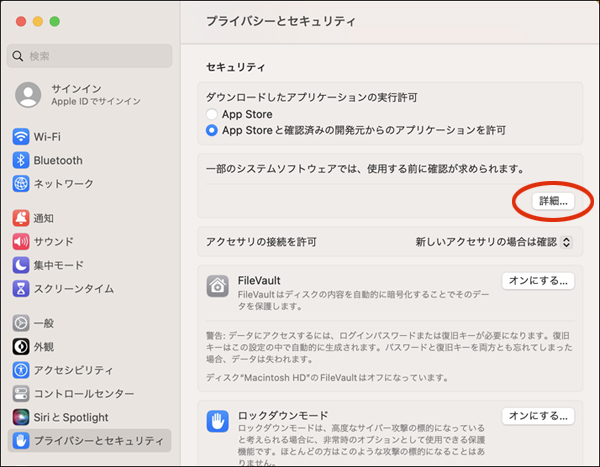Click オンにする button for FileVault
Image resolution: width=600 pixels, height=467 pixels.
coord(538,280)
